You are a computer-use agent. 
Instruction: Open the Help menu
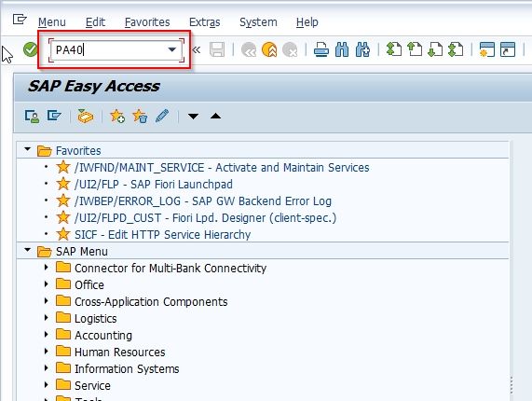(x=307, y=22)
